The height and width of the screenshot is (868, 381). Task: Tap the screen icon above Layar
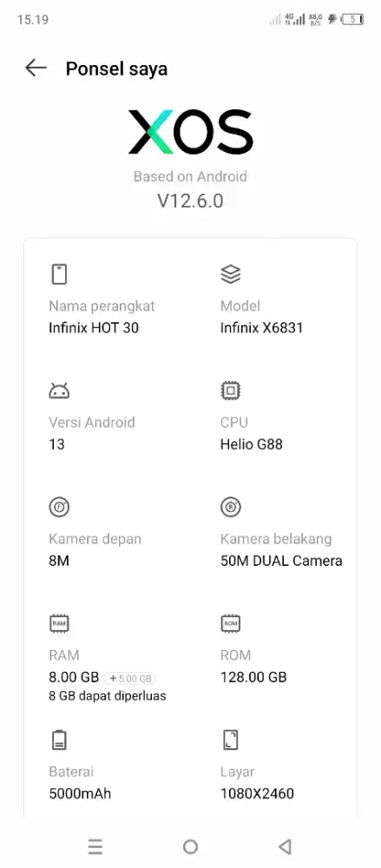point(230,740)
